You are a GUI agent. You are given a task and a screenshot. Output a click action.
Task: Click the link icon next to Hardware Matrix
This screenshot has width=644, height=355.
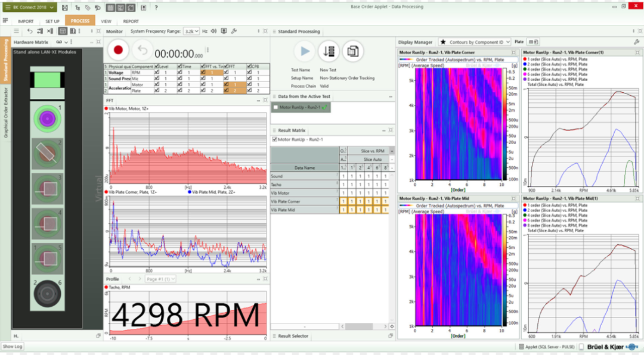coord(59,42)
